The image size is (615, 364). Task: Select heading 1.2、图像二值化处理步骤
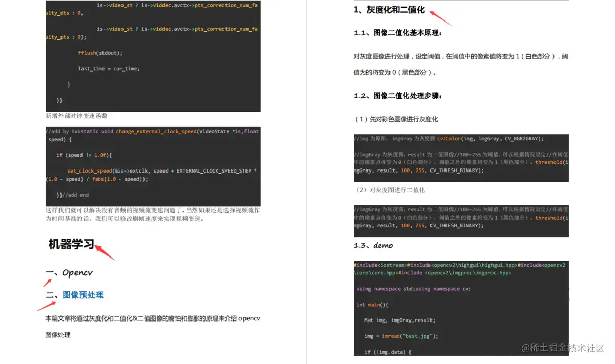point(397,96)
